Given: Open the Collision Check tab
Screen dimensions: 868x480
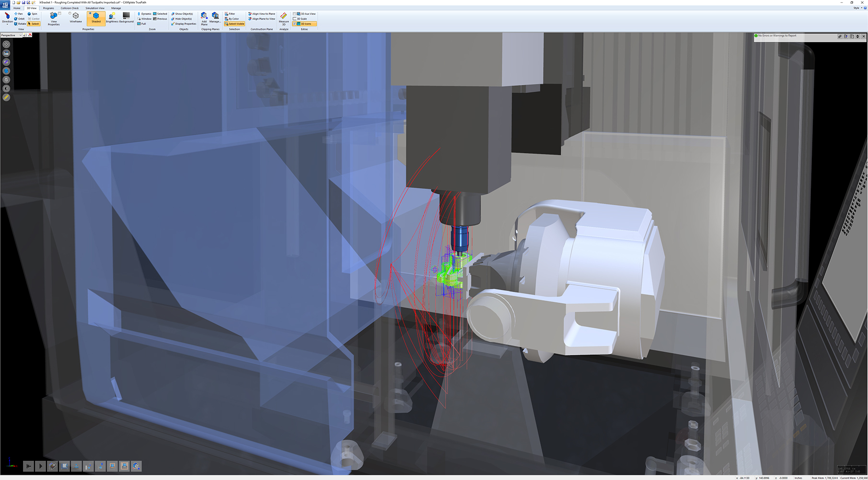Looking at the screenshot, I should [x=69, y=8].
